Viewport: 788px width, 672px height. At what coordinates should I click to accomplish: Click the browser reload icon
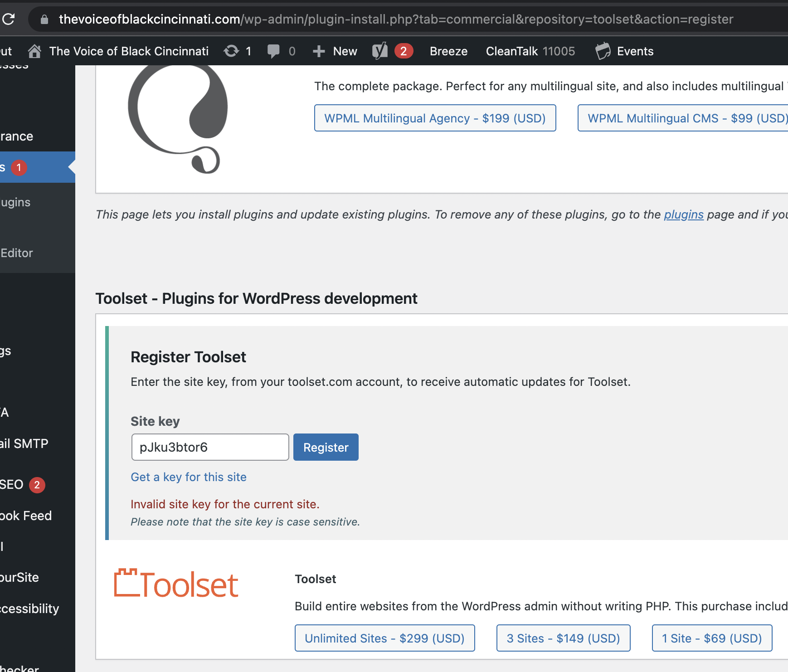click(9, 19)
